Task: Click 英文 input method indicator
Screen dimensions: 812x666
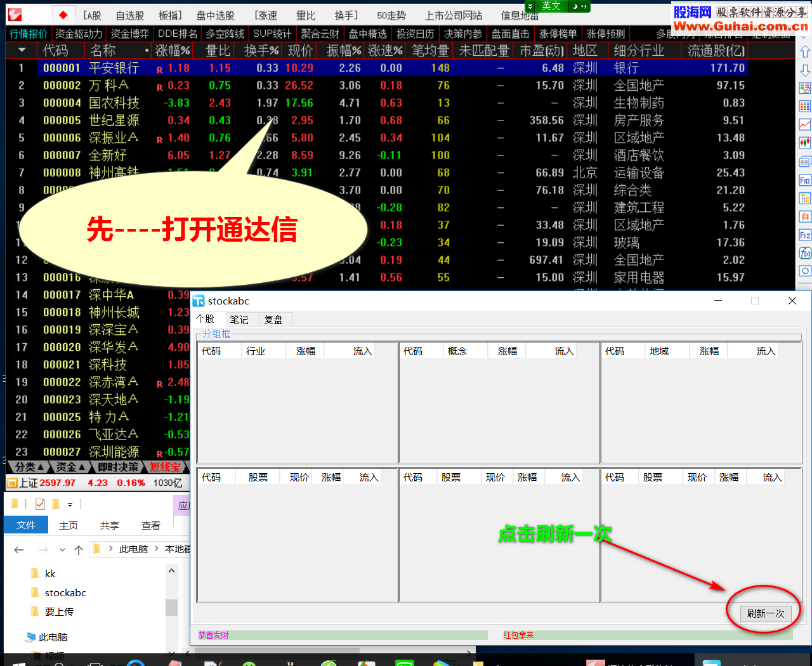Action: tap(551, 6)
